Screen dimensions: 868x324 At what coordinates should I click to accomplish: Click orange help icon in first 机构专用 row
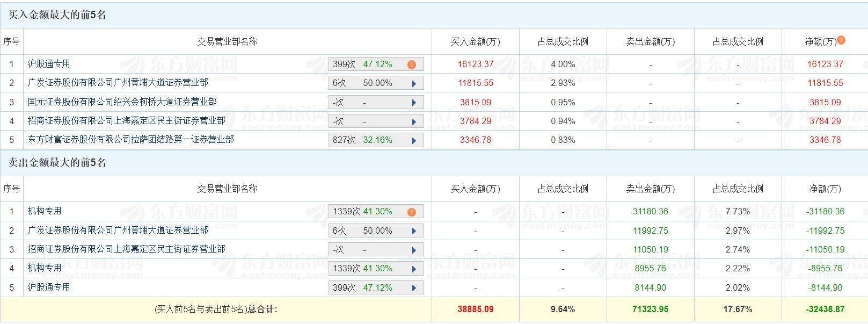point(411,212)
